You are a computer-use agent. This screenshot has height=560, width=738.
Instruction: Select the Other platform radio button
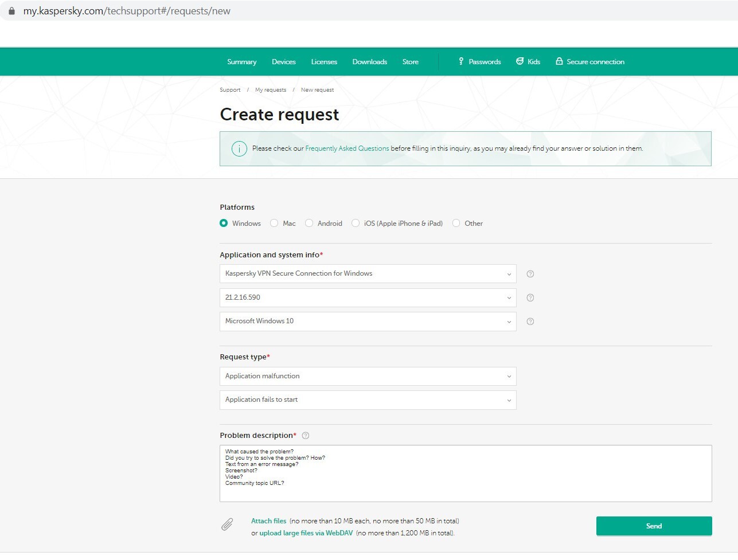(x=456, y=223)
